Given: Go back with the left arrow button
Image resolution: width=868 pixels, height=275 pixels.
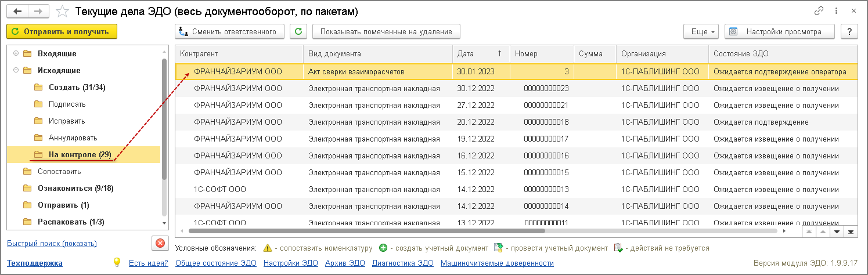Looking at the screenshot, I should pos(19,11).
